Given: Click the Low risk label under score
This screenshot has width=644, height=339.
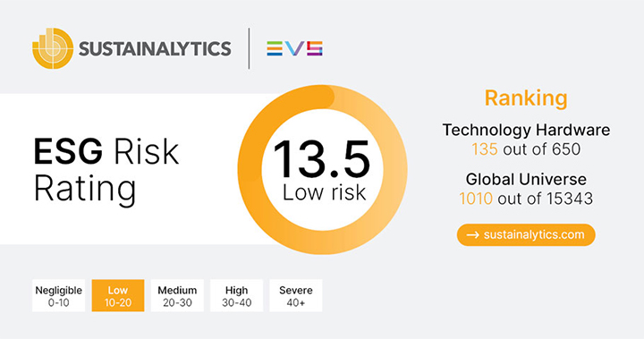Looking at the screenshot, I should point(324,192).
